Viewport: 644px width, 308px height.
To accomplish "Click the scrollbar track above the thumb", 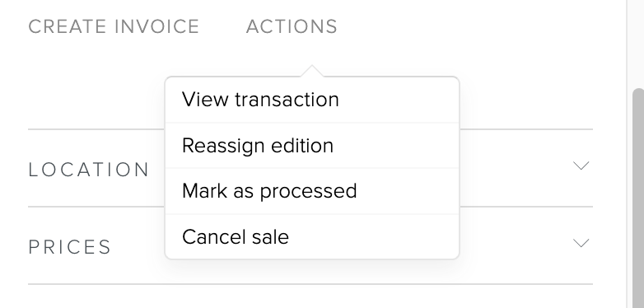I will click(x=638, y=43).
